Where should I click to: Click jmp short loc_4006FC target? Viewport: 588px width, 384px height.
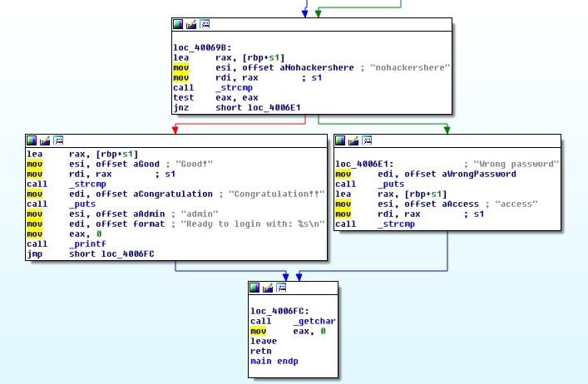[127, 254]
